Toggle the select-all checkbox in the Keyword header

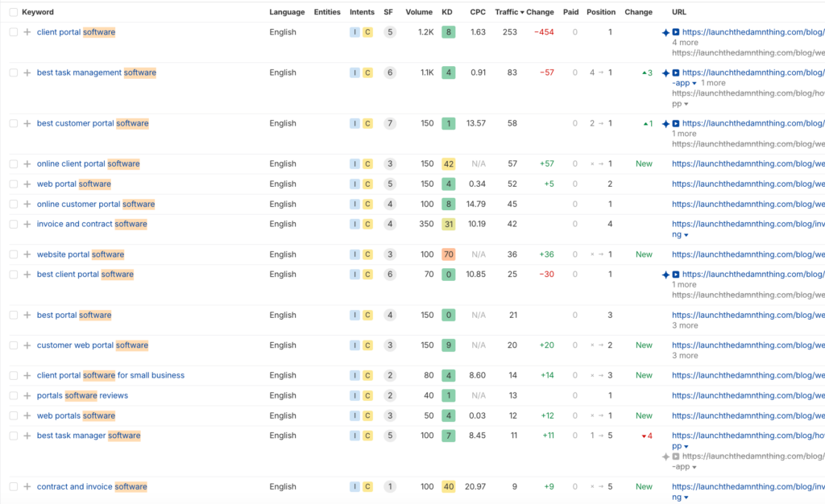coord(14,12)
